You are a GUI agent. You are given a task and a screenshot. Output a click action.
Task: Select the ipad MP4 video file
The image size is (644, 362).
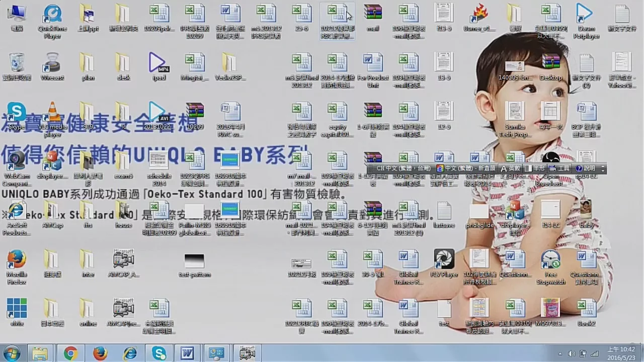click(159, 66)
